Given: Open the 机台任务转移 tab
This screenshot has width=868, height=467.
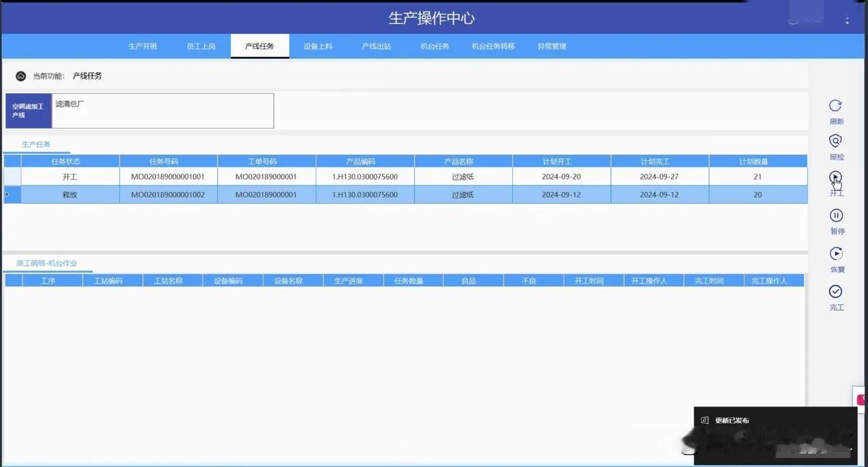Looking at the screenshot, I should tap(492, 46).
